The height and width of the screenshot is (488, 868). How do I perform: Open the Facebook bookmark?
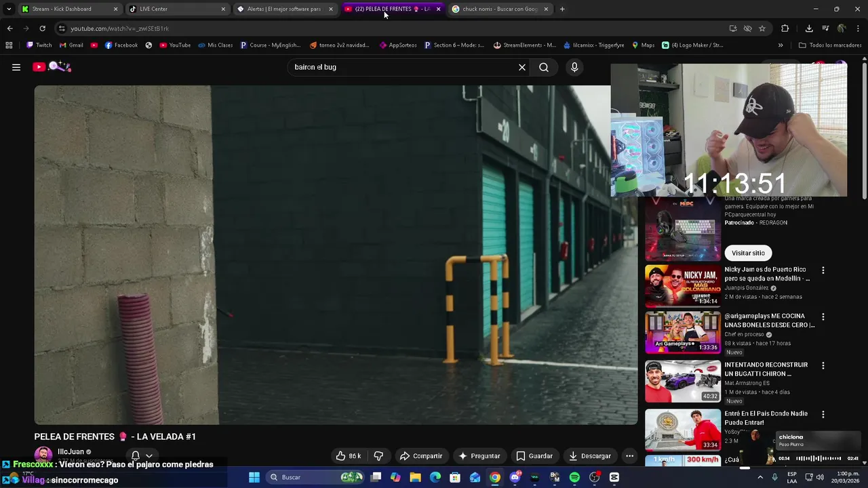pyautogui.click(x=121, y=45)
